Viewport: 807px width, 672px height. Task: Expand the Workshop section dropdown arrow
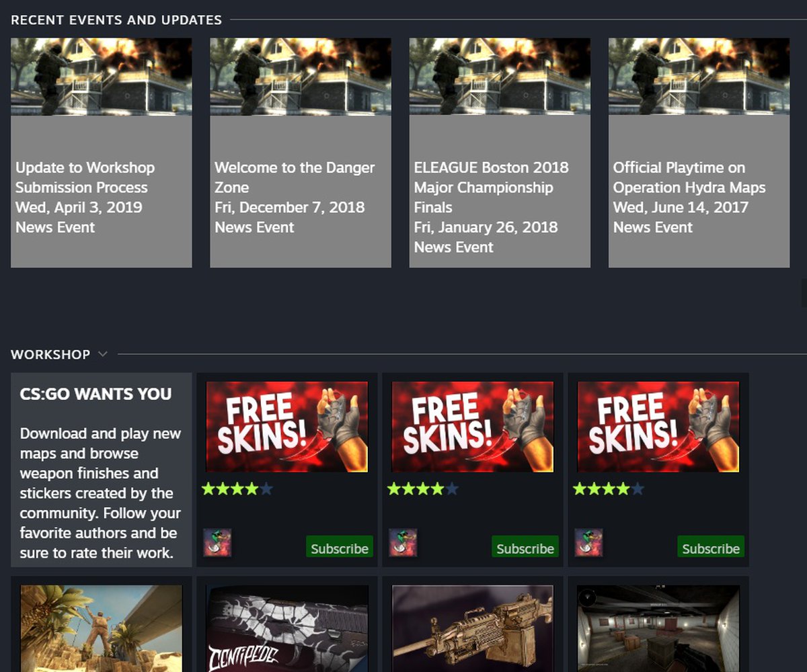point(102,354)
